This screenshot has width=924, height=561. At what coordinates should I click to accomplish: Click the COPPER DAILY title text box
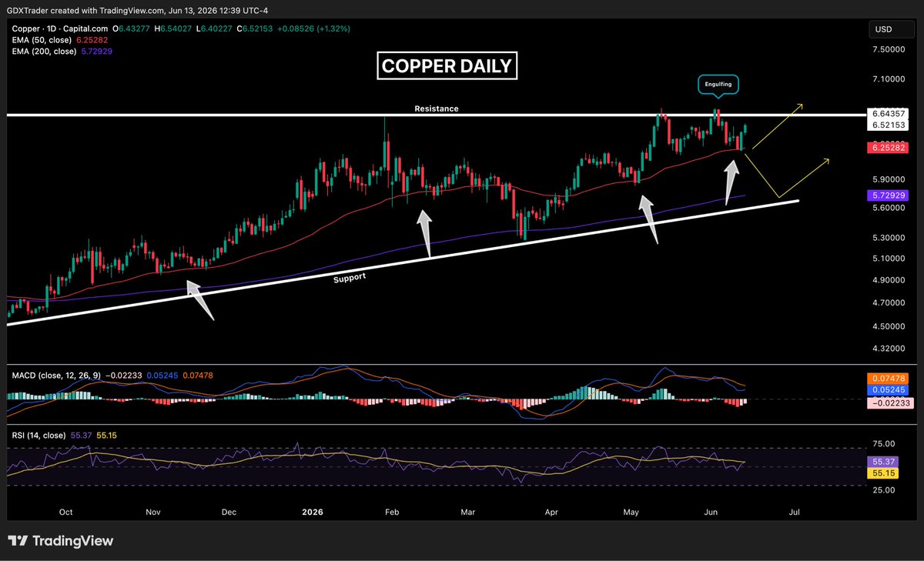pyautogui.click(x=448, y=66)
